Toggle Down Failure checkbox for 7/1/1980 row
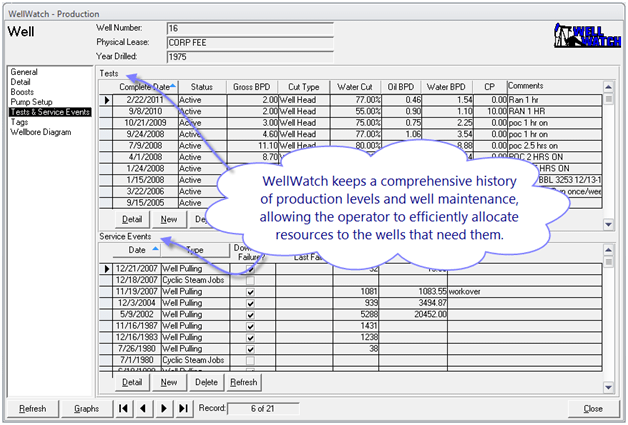Image resolution: width=628 pixels, height=425 pixels. [x=250, y=361]
